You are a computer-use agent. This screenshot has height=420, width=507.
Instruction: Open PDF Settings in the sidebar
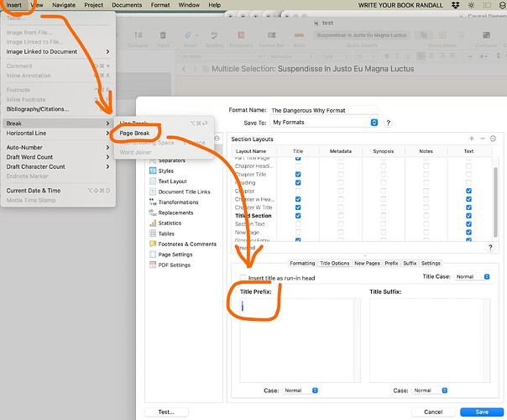coord(175,265)
